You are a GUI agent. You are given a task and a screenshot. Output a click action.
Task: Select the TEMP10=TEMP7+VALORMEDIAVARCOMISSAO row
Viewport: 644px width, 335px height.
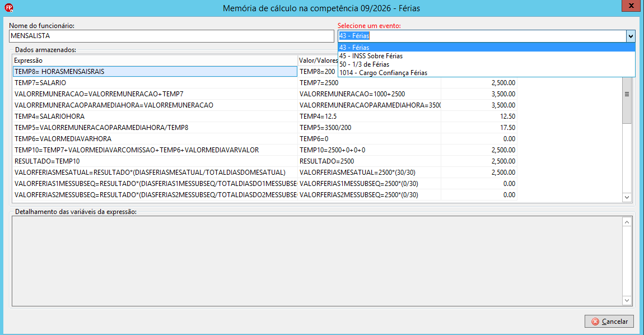point(155,150)
